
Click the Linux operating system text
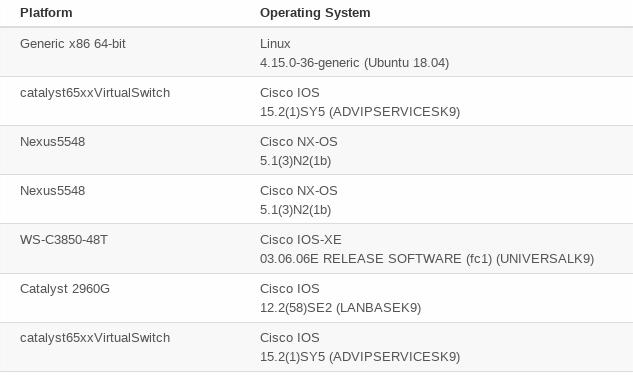pyautogui.click(x=275, y=44)
